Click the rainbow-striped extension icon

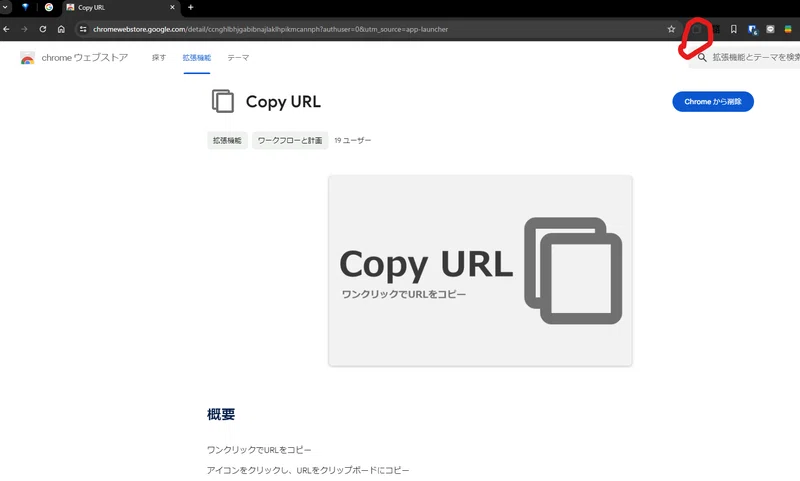[788, 30]
